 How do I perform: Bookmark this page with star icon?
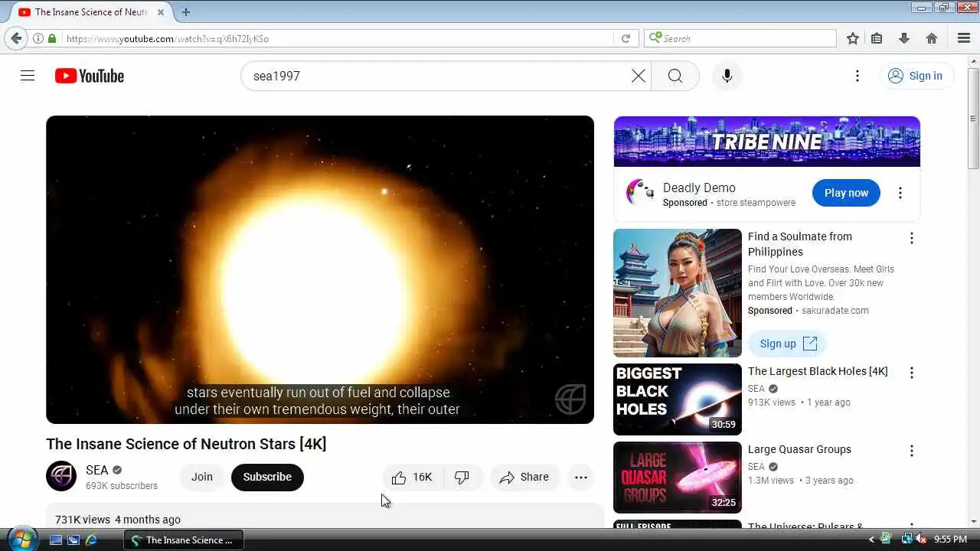point(853,38)
